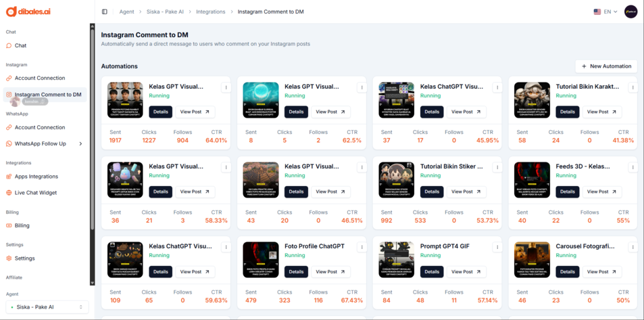Open options menu for card with 36 sent
This screenshot has width=644, height=320.
tap(226, 167)
